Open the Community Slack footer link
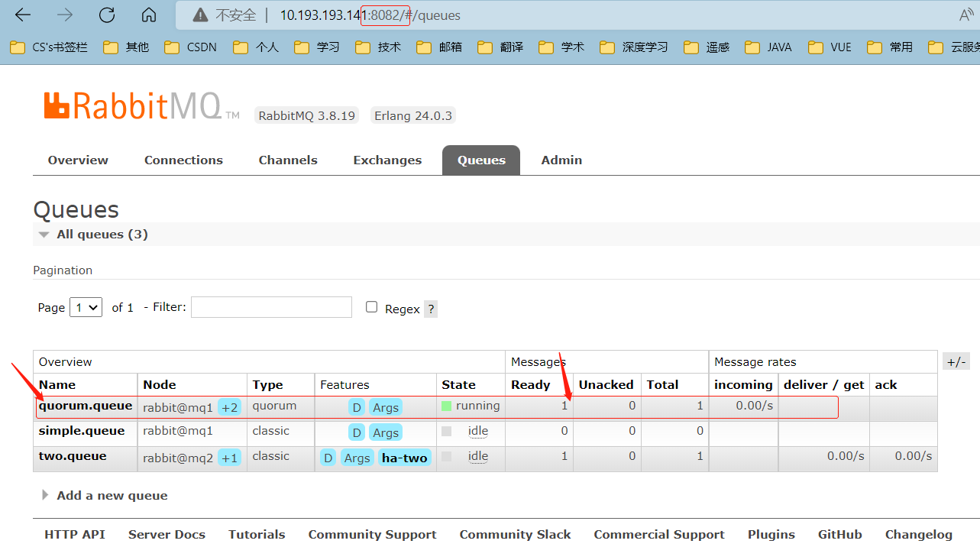 (515, 535)
